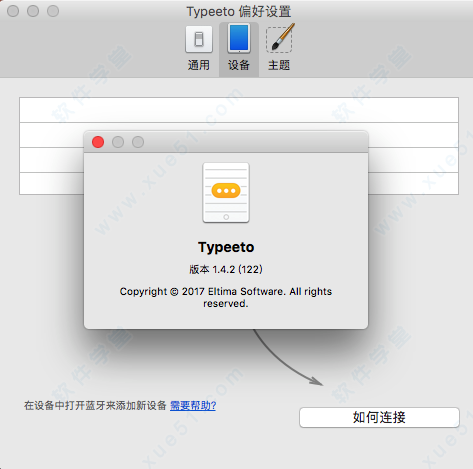Open the 通用 general preferences switch icon
The image size is (473, 469).
click(x=199, y=39)
